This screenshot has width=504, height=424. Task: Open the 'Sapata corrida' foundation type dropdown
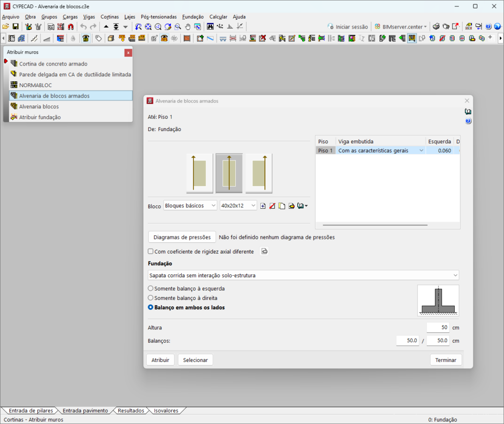[303, 275]
